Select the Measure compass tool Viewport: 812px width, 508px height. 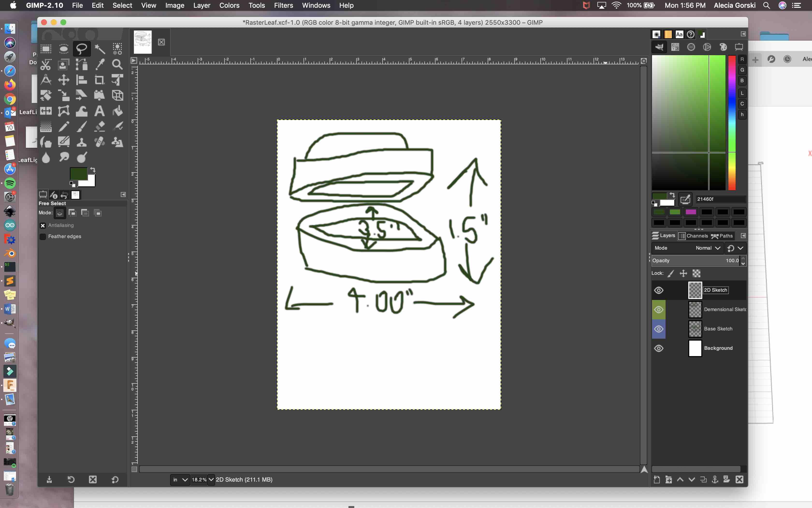click(46, 80)
